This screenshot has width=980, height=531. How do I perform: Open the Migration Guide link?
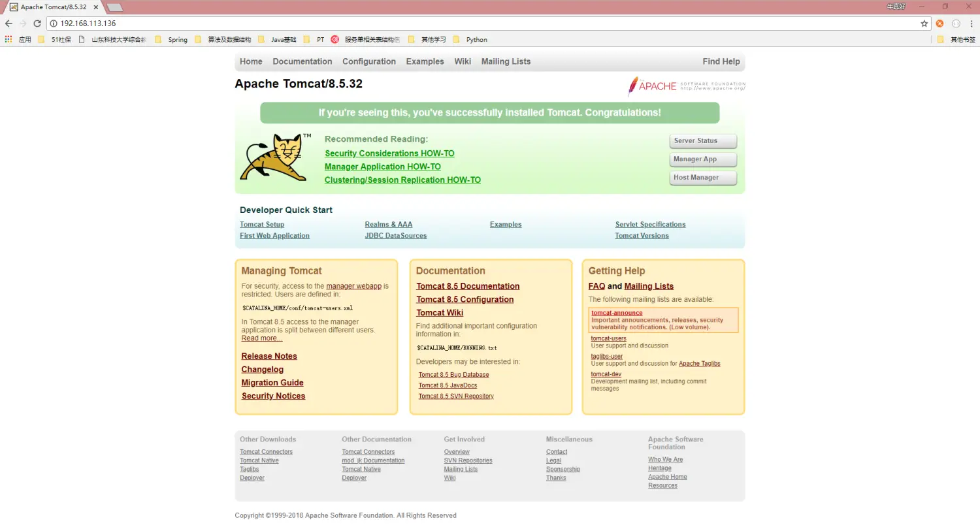272,383
